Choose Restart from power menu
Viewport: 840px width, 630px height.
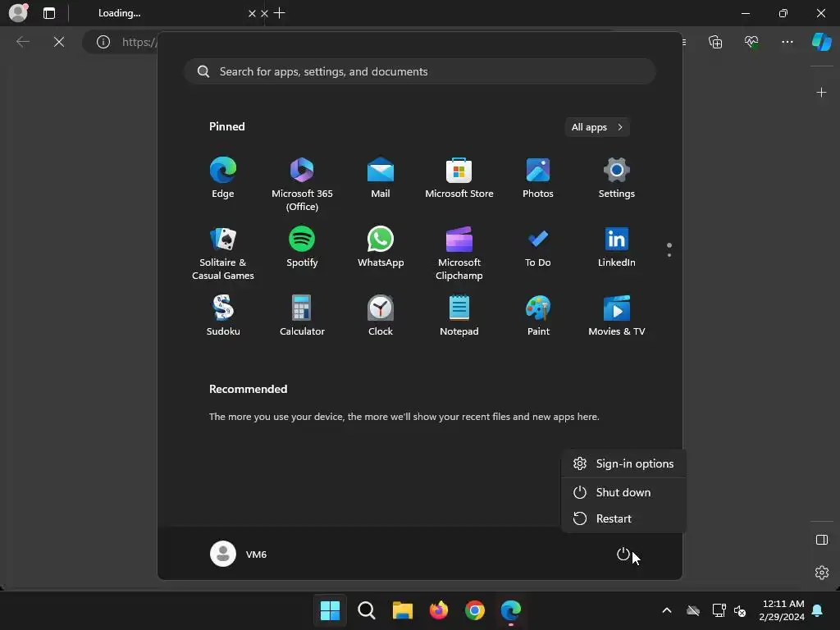point(623,518)
